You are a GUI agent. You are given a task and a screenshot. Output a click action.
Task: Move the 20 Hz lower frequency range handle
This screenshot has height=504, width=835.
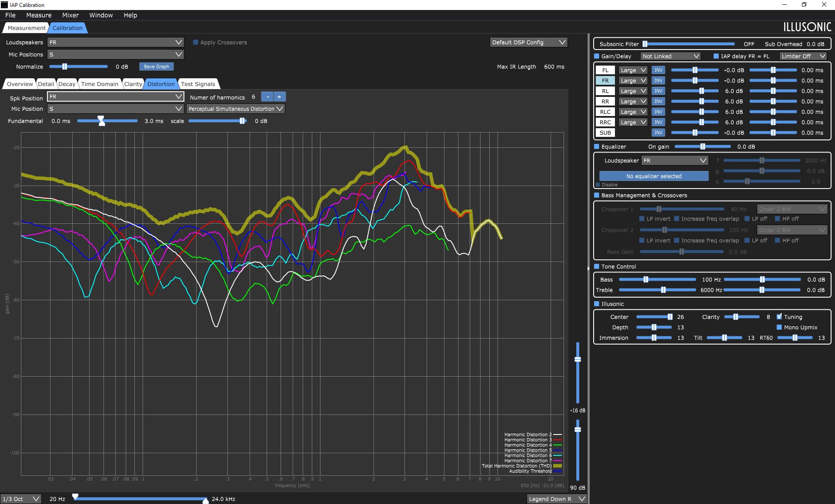(x=75, y=496)
